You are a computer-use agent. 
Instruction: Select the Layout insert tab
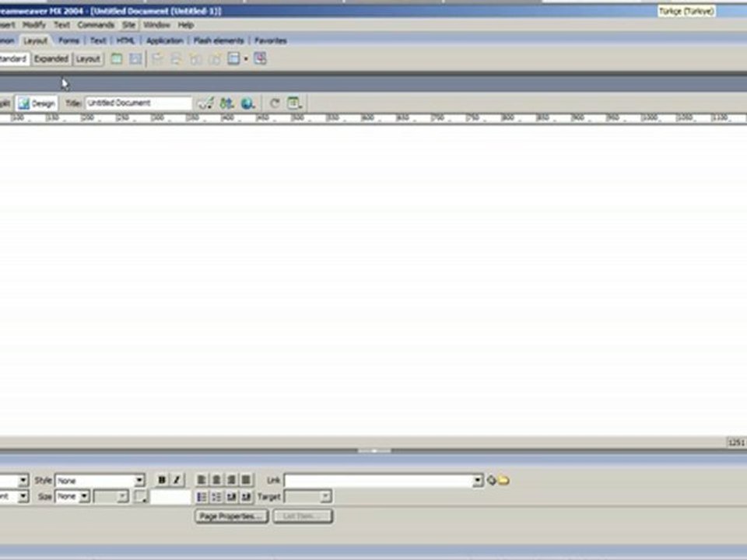pyautogui.click(x=36, y=40)
